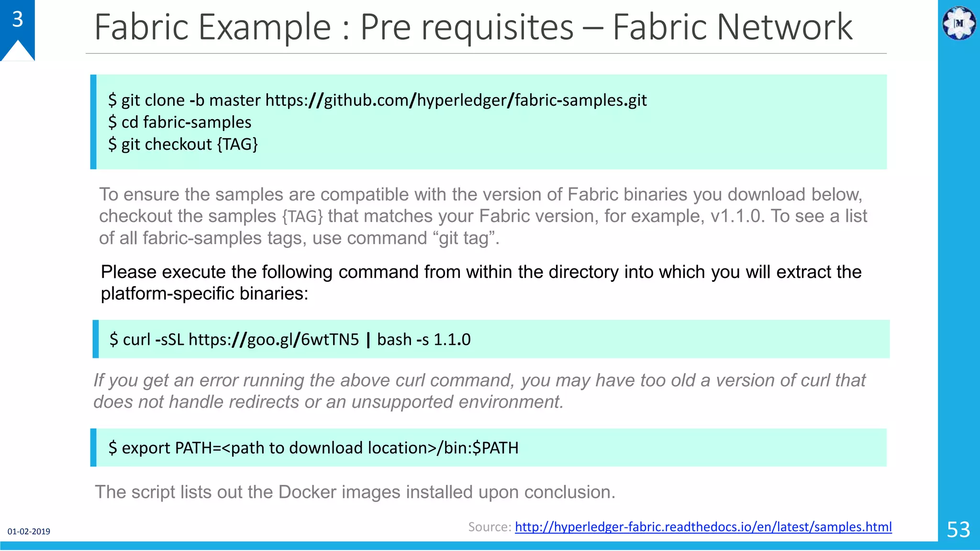Click the slide number 53
Screen dimensions: 980x551
[x=958, y=529]
